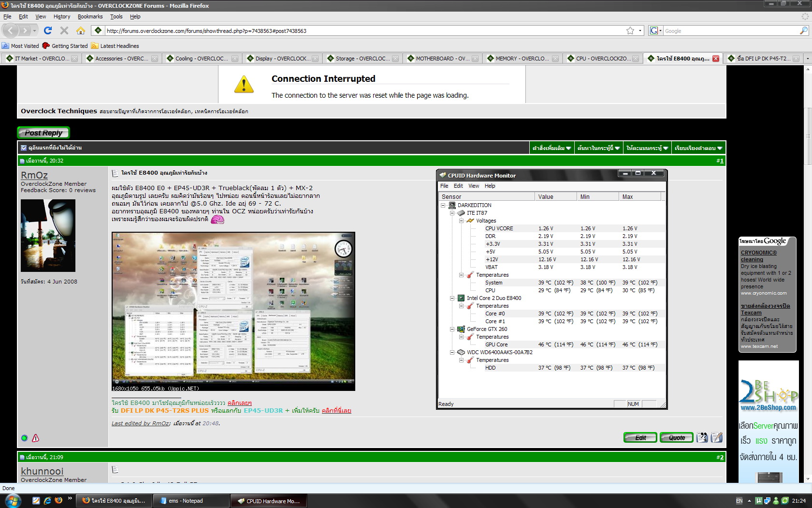
Task: Click the Quote button on RmOz's post
Action: [x=677, y=437]
